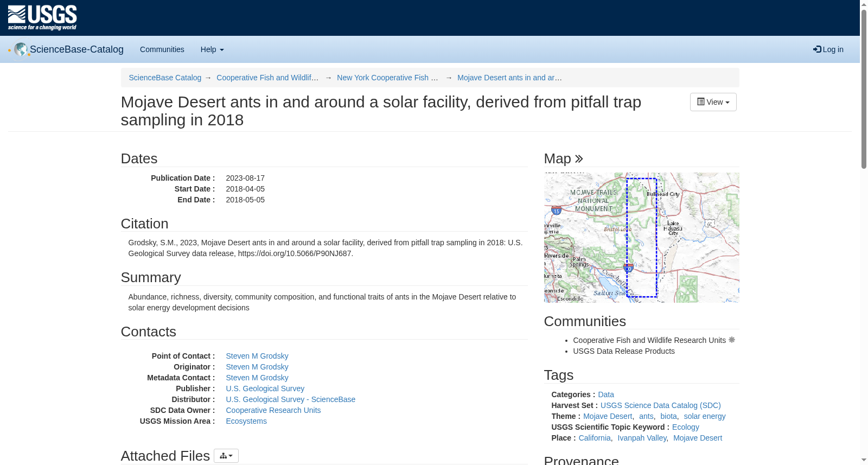Open Cooperative Research Units link

tap(273, 410)
